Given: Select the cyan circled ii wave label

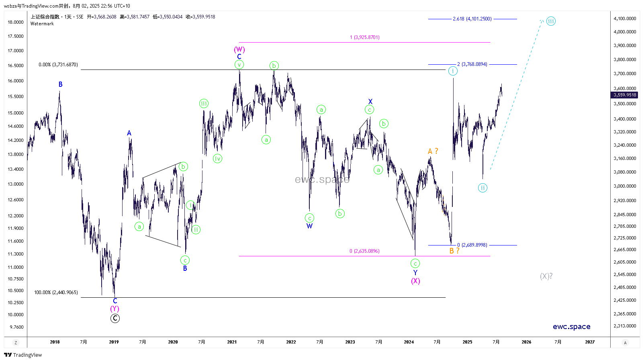Looking at the screenshot, I should point(482,188).
